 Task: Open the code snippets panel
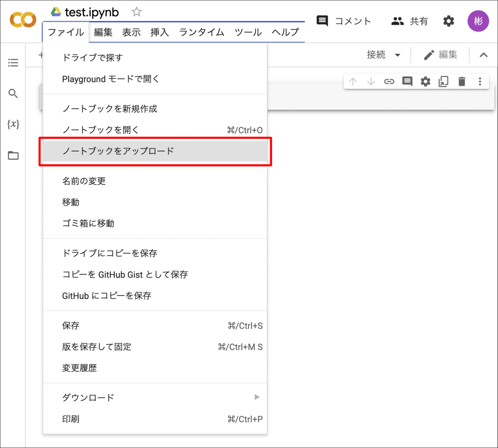click(13, 124)
